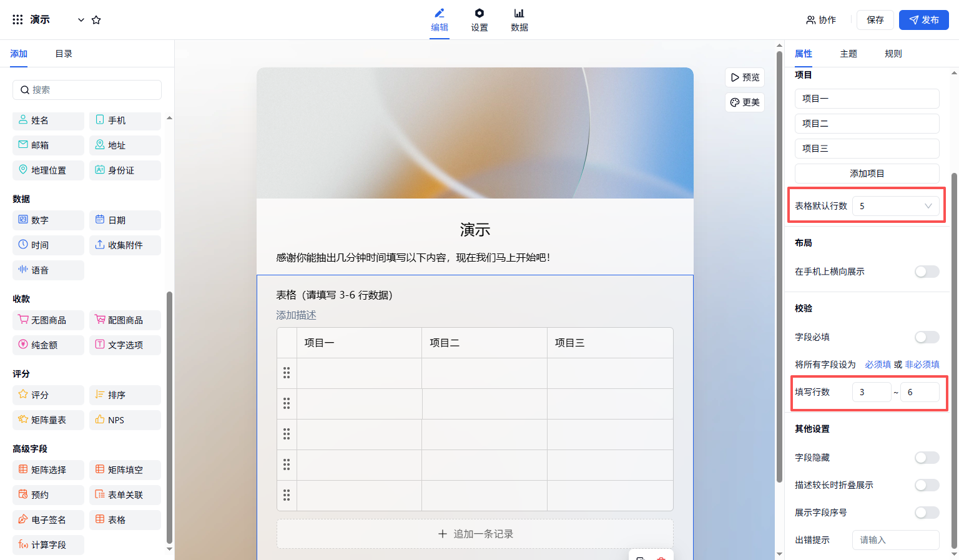Screen dimensions: 959x560
Task: Switch to the 主题 tab
Action: tap(848, 54)
